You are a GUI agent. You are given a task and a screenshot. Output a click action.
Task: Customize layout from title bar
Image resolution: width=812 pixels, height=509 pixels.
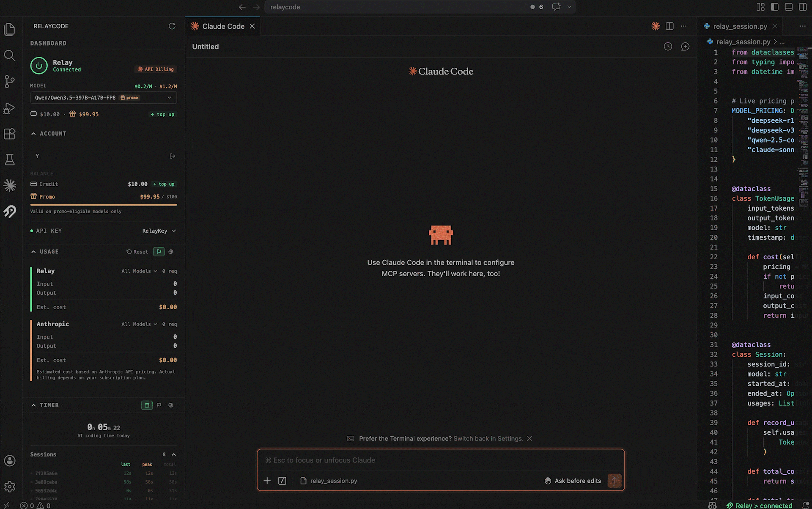point(760,7)
